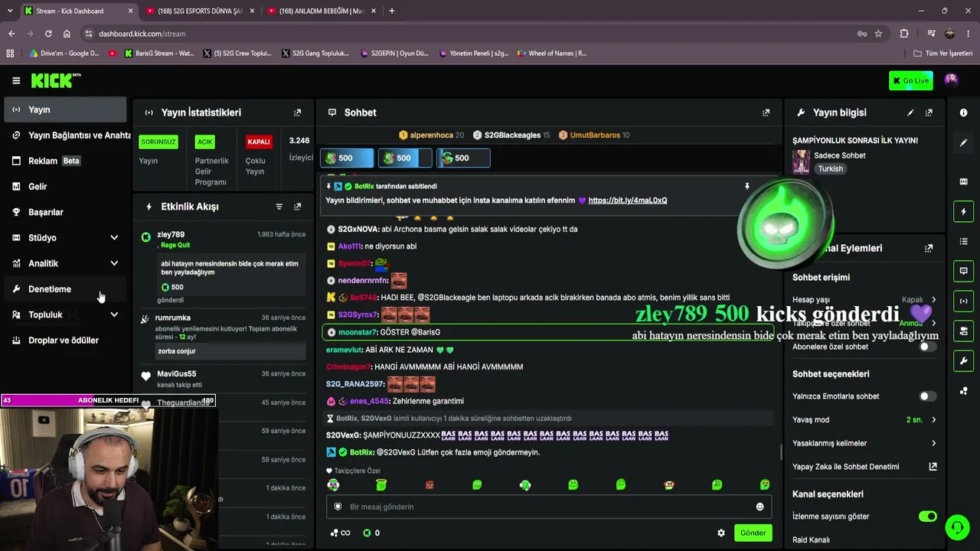The width and height of the screenshot is (980, 551).
Task: Click in the Bir mesaj gönderin field
Action: (547, 507)
